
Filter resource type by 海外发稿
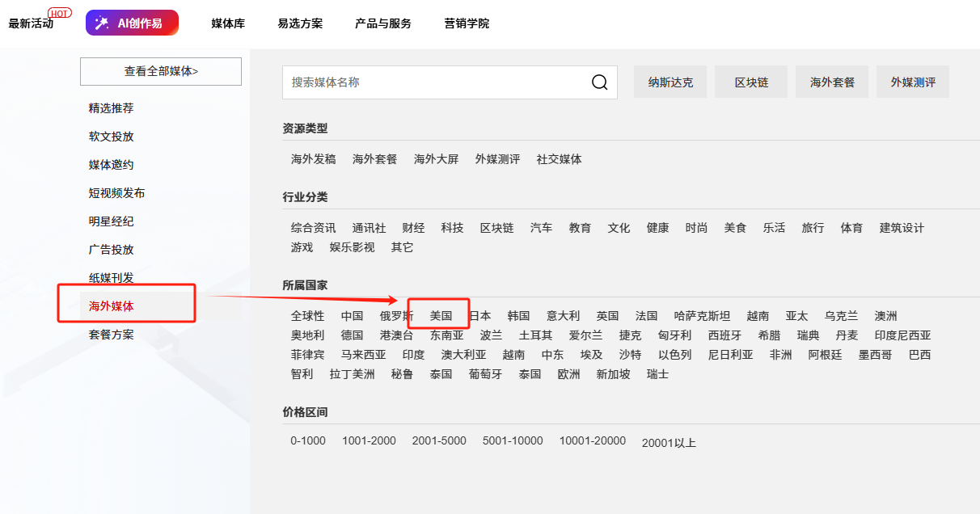coord(314,159)
